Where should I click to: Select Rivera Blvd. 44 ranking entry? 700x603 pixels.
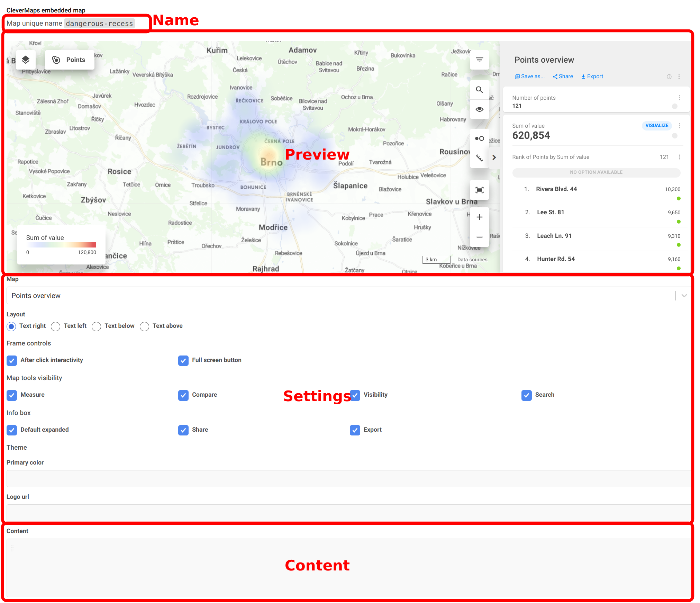tap(556, 189)
